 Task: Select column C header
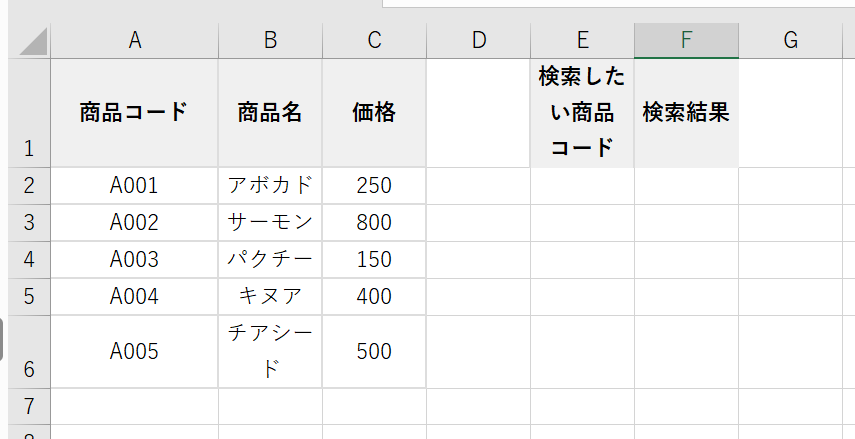coord(374,40)
